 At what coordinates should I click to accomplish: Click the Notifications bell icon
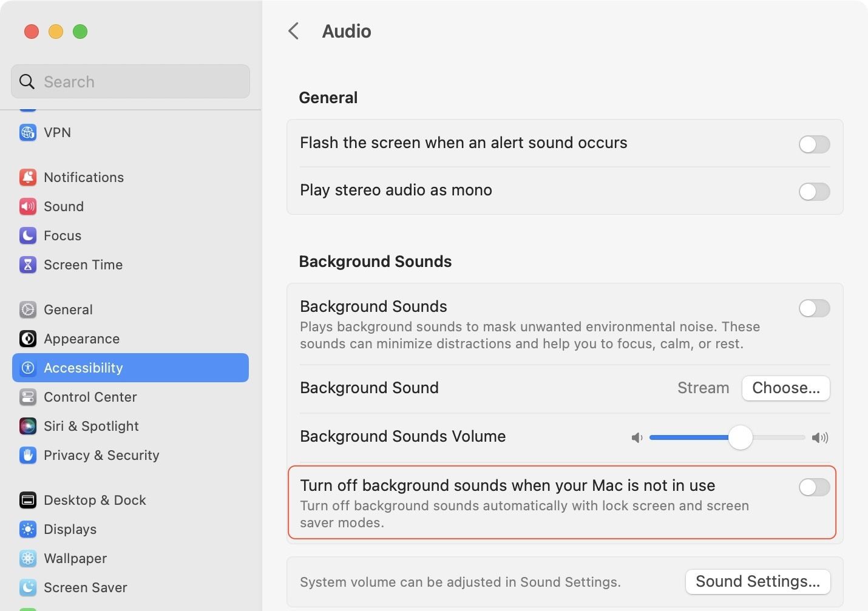point(28,177)
